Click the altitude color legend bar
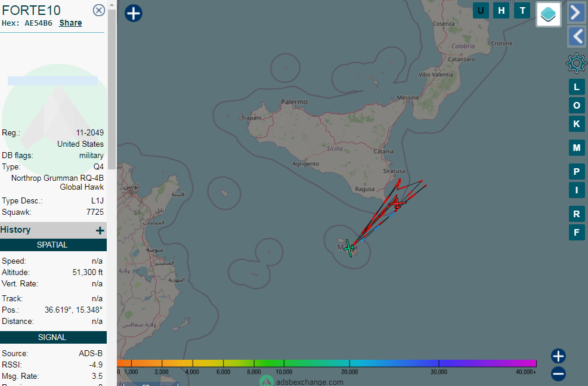The image size is (588, 386). [327, 363]
